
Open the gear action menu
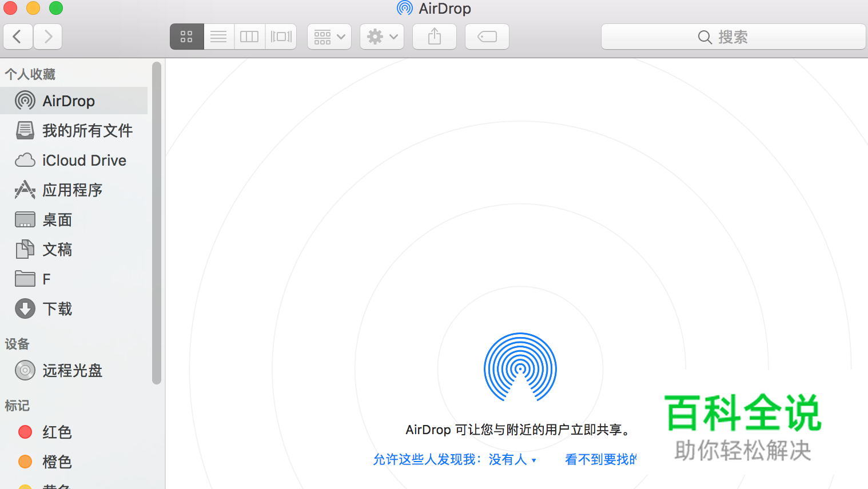[x=382, y=37]
